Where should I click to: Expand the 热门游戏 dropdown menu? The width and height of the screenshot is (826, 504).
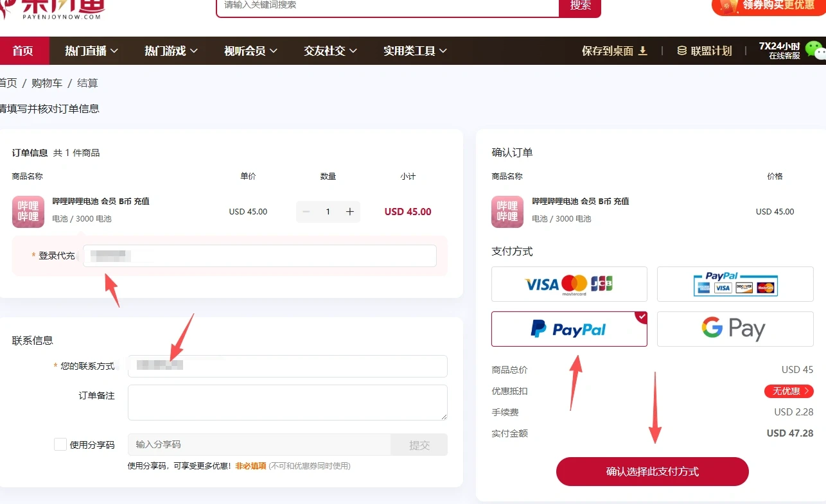click(171, 51)
